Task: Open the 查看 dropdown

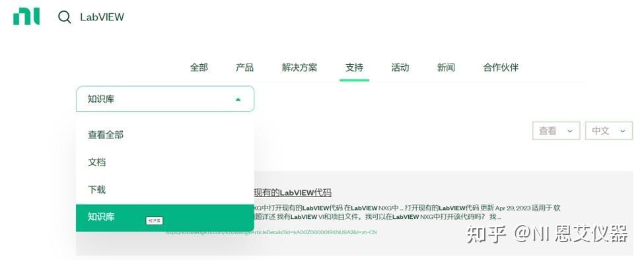Action: (556, 131)
